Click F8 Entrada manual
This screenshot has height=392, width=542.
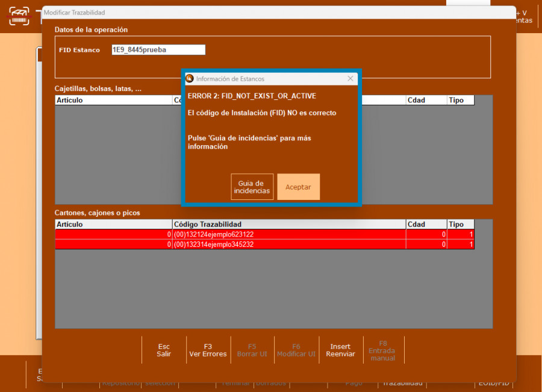tap(383, 350)
